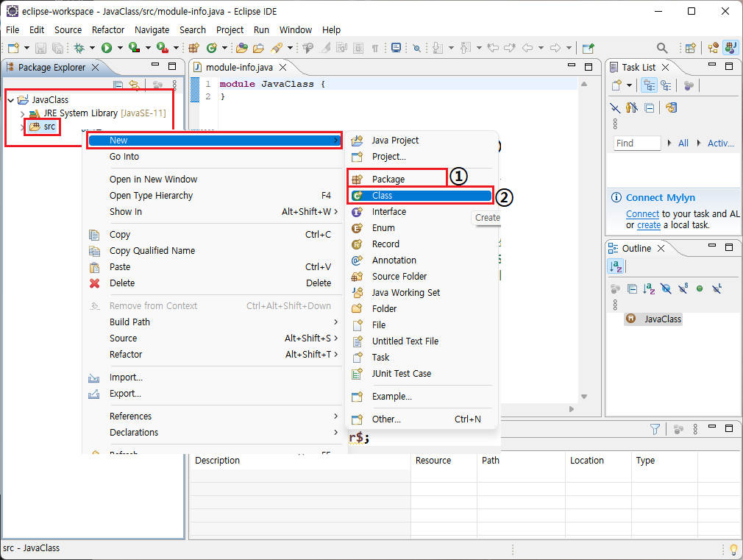Viewport: 743px width, 560px height.
Task: Click the Debug bug icon in toolbar
Action: 79,48
